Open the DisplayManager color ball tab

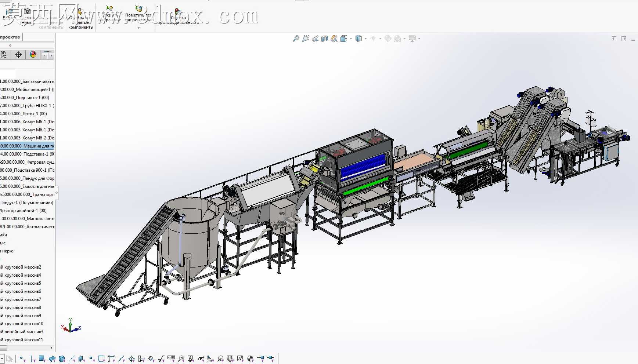coord(33,55)
